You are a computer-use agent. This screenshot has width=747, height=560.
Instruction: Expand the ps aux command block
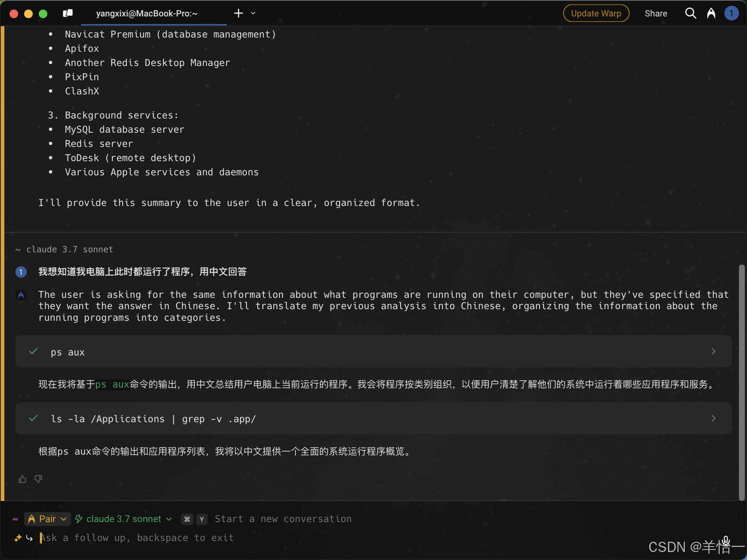pos(713,351)
